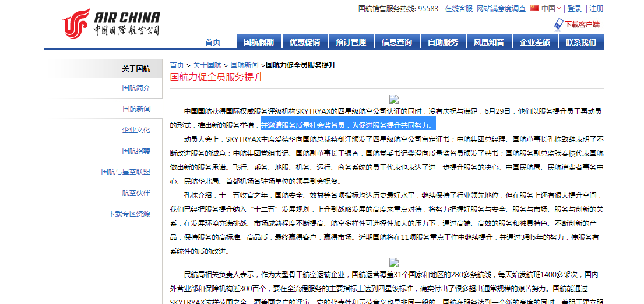The image size is (644, 304).
Task: Open the 优惠促销 navigation menu
Action: (x=304, y=42)
